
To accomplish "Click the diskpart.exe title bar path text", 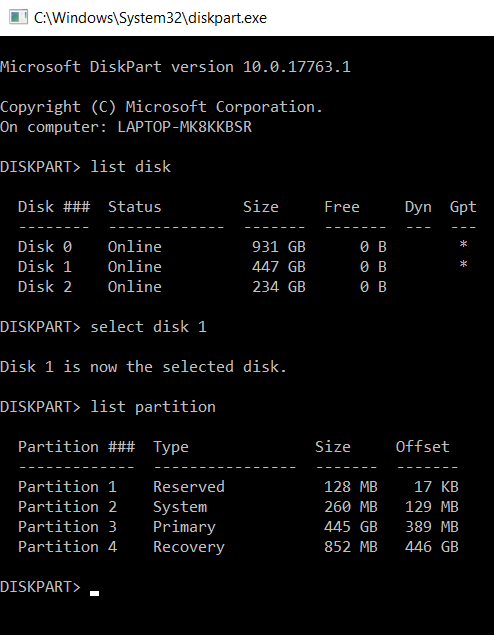I will coord(150,18).
